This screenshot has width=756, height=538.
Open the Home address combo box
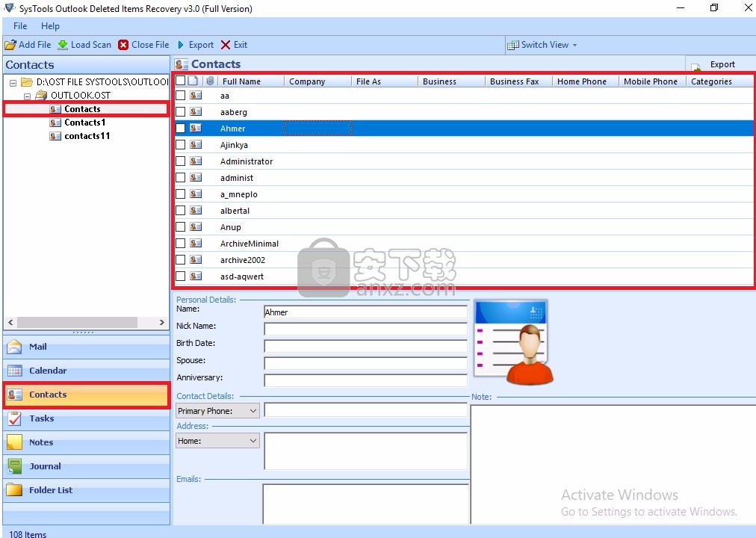click(x=217, y=441)
